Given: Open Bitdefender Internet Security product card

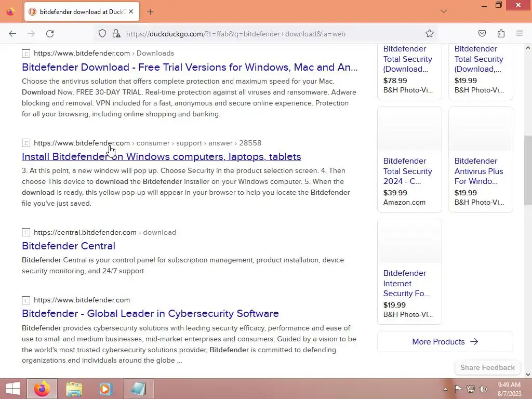Looking at the screenshot, I should [409, 271].
